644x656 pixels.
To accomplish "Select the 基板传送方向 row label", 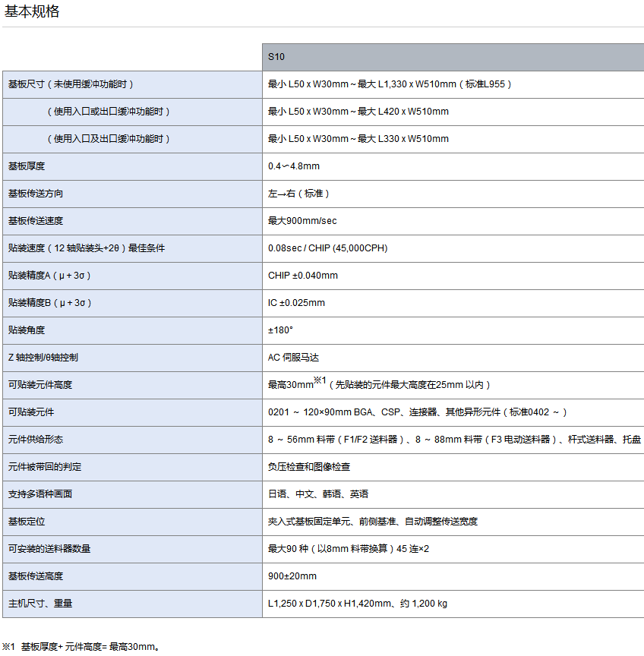I will coord(36,194).
